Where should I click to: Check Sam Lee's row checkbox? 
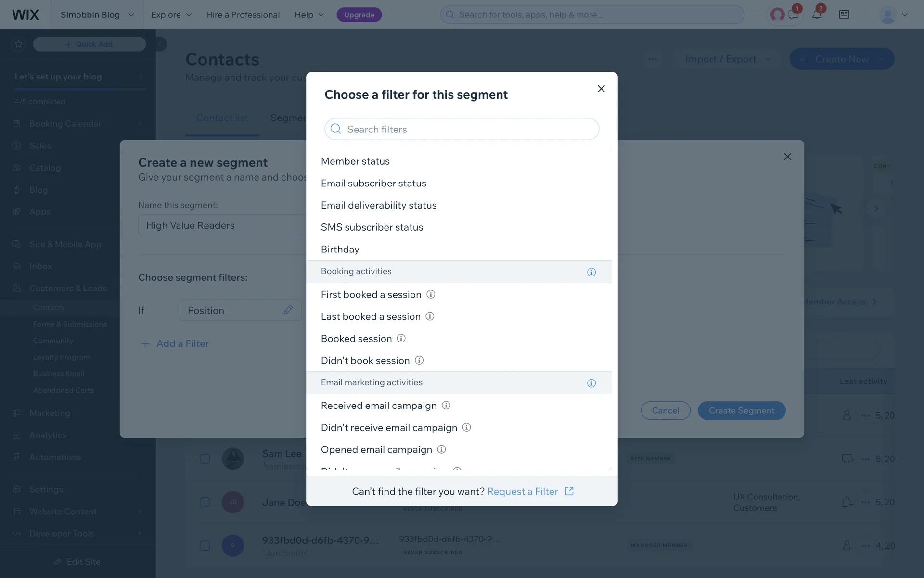click(x=205, y=459)
